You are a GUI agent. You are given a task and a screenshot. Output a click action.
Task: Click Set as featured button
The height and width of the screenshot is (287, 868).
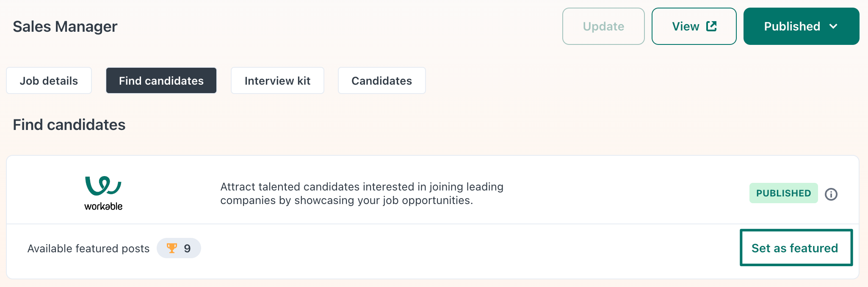(796, 248)
